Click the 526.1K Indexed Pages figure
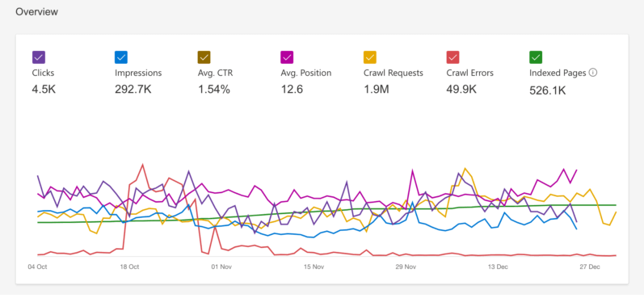 pyautogui.click(x=548, y=90)
